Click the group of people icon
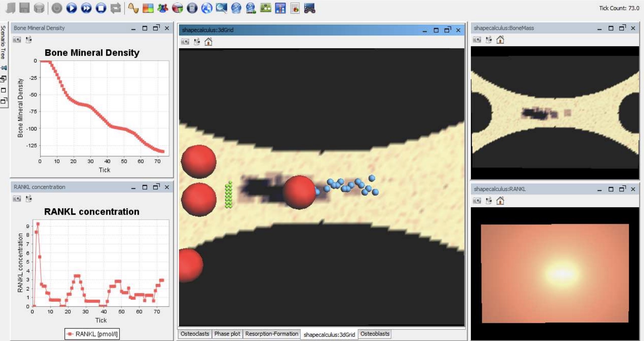 coord(163,8)
